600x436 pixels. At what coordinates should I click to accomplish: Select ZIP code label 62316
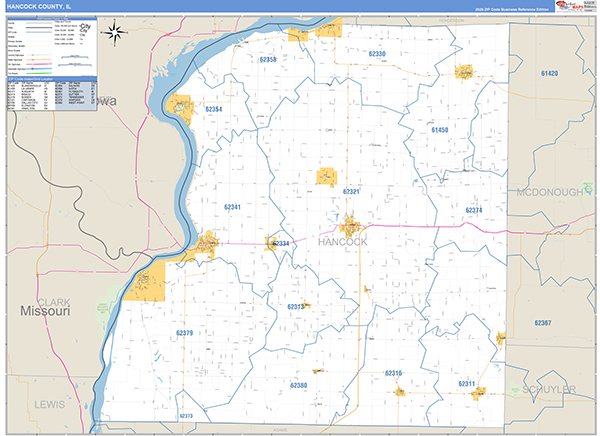pos(393,373)
